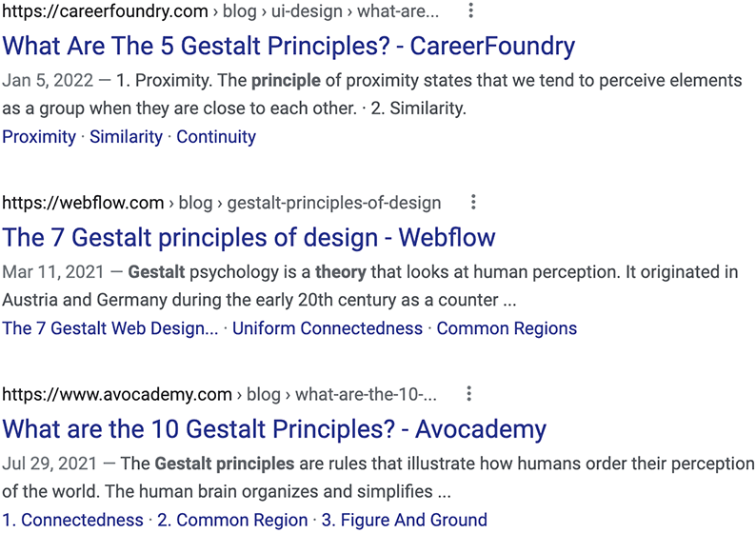
Task: Open three-dot menu beside webflow.com URL
Action: (473, 202)
